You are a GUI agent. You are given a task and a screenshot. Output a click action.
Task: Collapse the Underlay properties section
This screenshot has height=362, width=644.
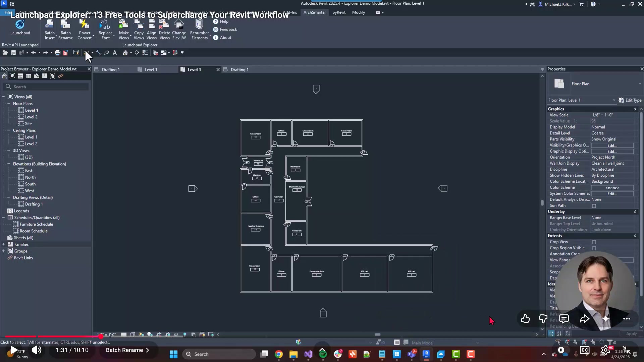[635, 212]
